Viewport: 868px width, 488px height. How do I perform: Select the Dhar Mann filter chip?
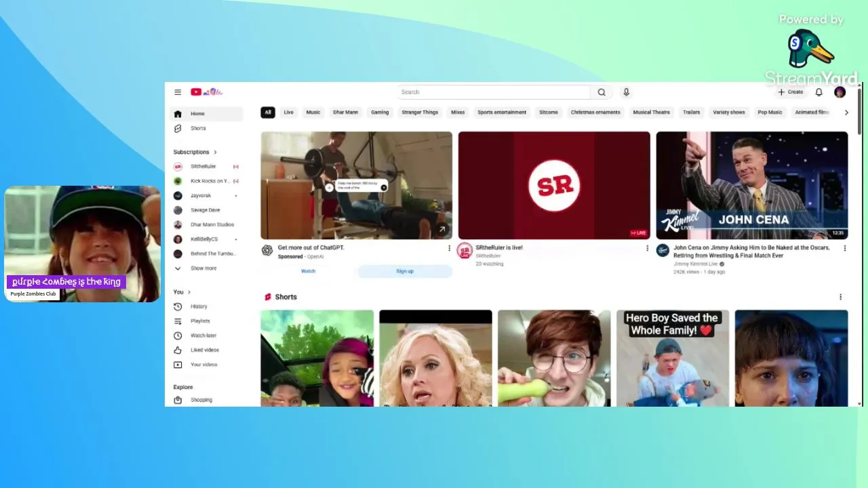tap(346, 113)
